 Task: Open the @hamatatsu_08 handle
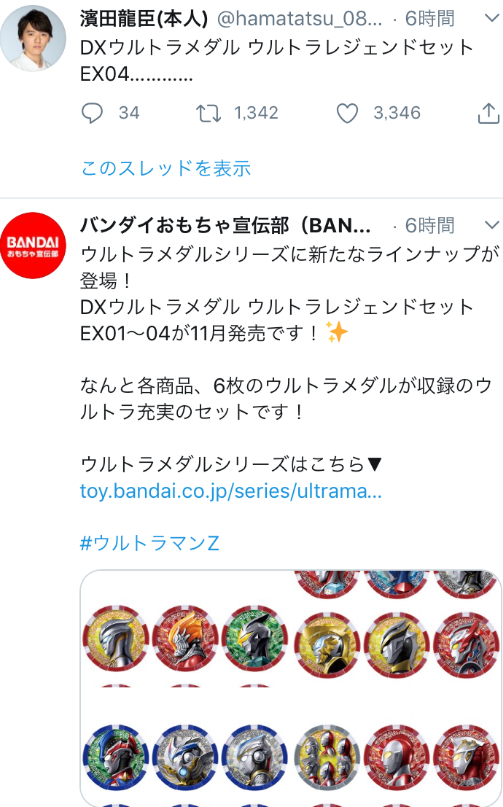coord(300,19)
